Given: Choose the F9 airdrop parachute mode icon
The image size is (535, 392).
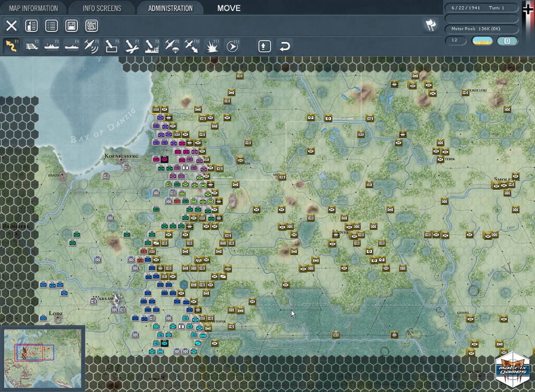Looking at the screenshot, I should [171, 46].
